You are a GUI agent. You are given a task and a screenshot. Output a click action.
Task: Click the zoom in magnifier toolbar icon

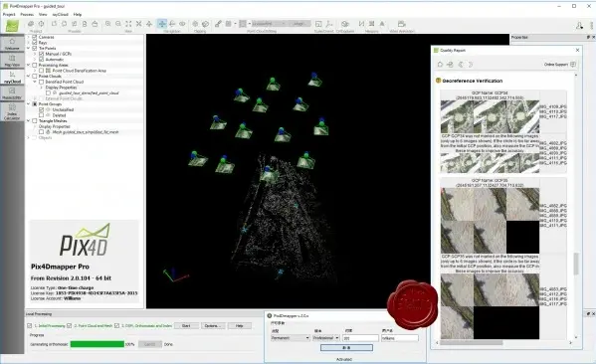tap(107, 24)
